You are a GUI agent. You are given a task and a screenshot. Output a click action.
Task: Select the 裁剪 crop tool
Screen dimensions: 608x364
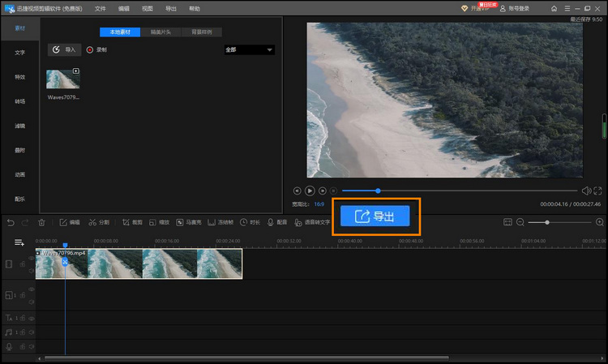pyautogui.click(x=132, y=222)
